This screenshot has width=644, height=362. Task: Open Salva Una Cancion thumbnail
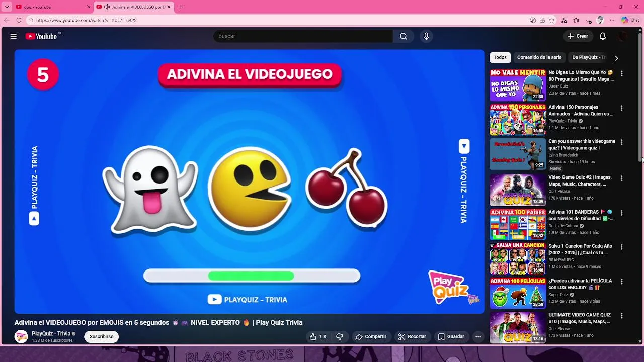pyautogui.click(x=518, y=259)
